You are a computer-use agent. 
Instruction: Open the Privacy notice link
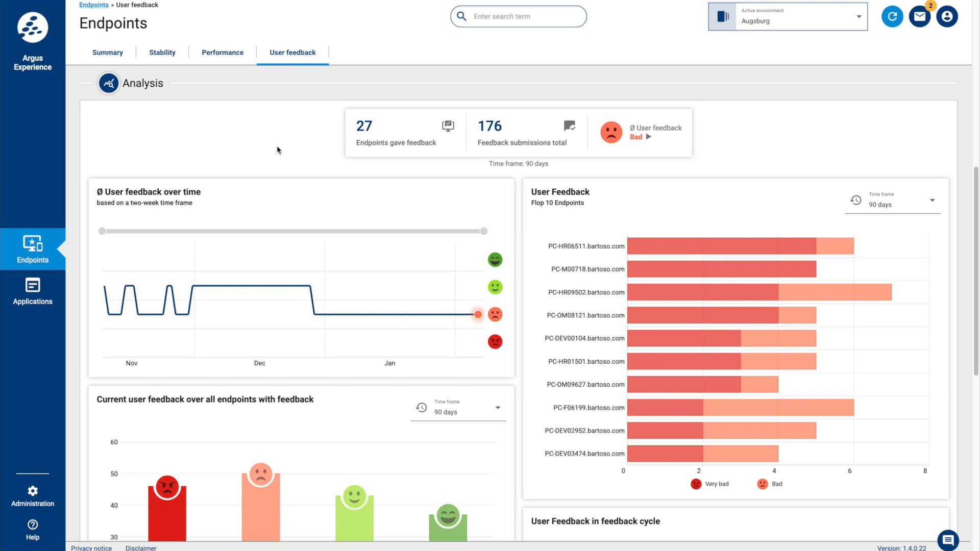pos(91,547)
